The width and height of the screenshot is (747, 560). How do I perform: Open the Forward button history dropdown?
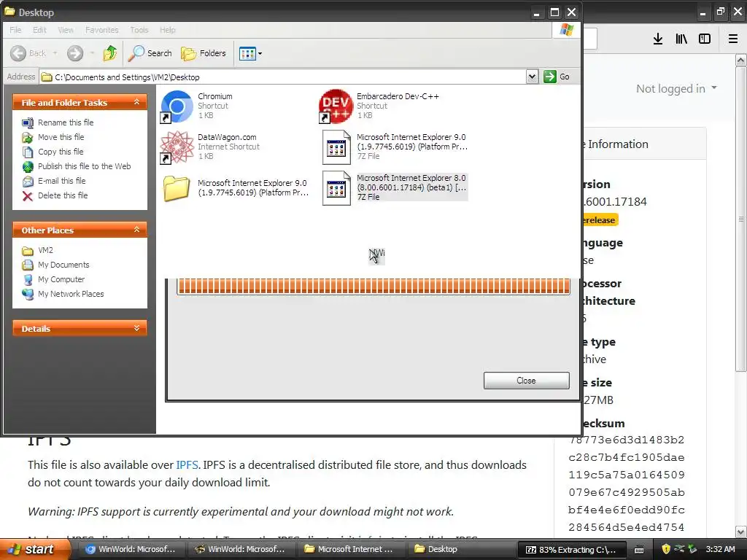pyautogui.click(x=92, y=53)
